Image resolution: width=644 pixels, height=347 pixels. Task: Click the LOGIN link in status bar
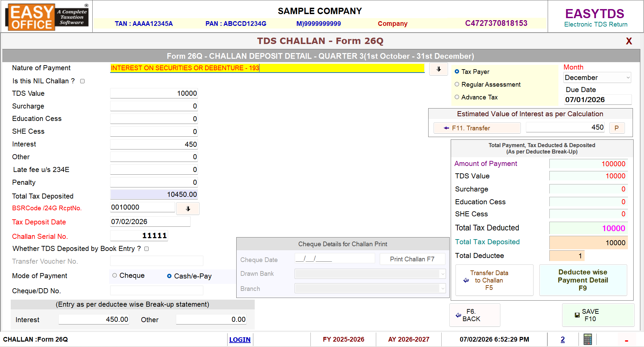coord(240,340)
